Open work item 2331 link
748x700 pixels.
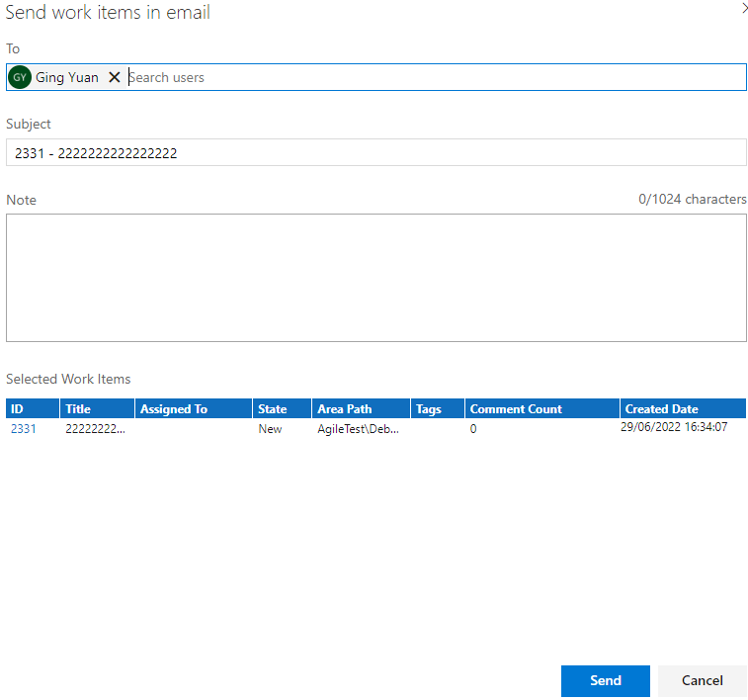click(24, 429)
